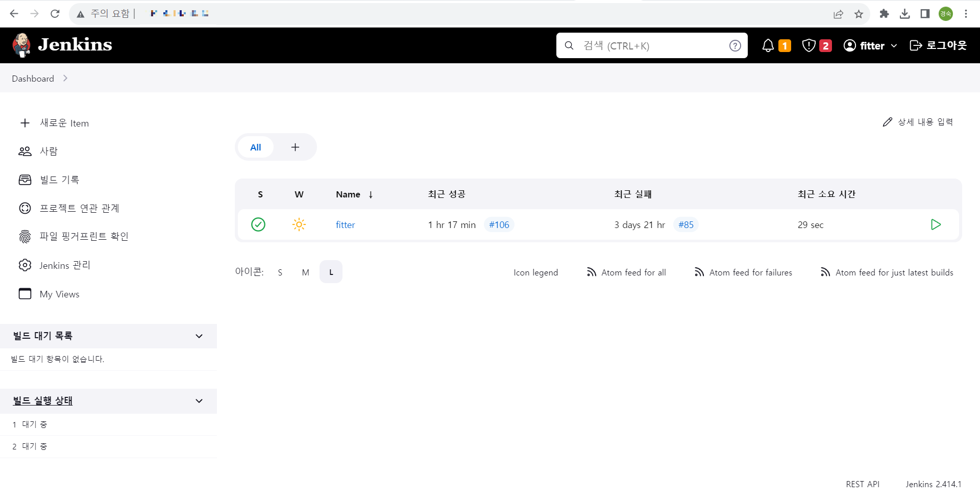Open build #85 link

pyautogui.click(x=686, y=225)
